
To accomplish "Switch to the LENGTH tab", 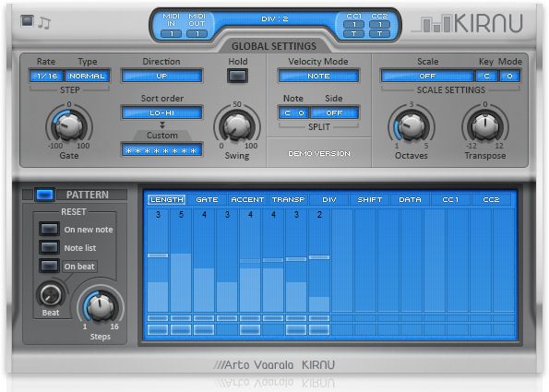I will 167,199.
